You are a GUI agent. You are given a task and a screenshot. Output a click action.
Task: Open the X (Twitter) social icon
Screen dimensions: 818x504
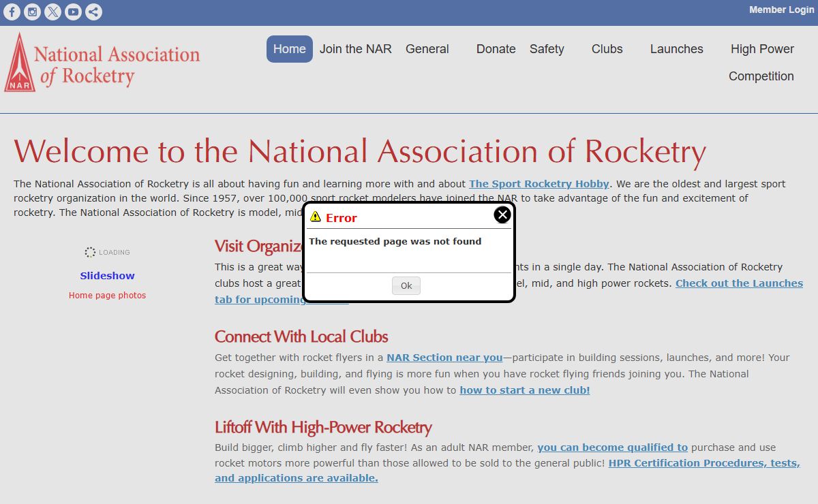[52, 12]
